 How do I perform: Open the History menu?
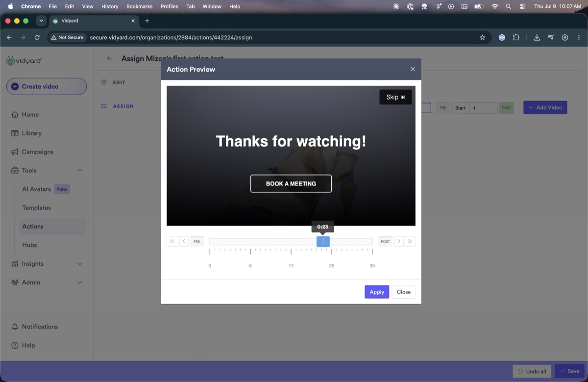110,6
